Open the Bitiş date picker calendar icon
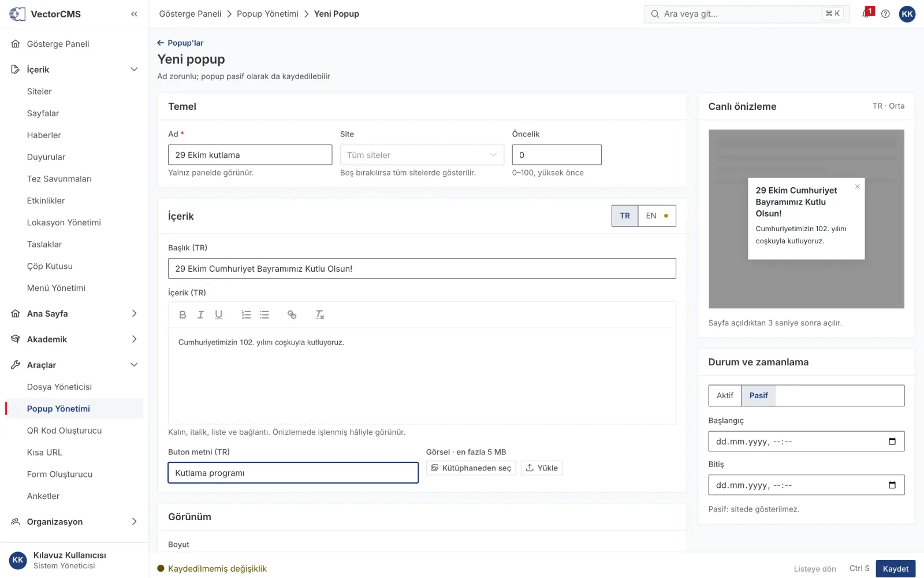This screenshot has width=924, height=578. tap(892, 485)
